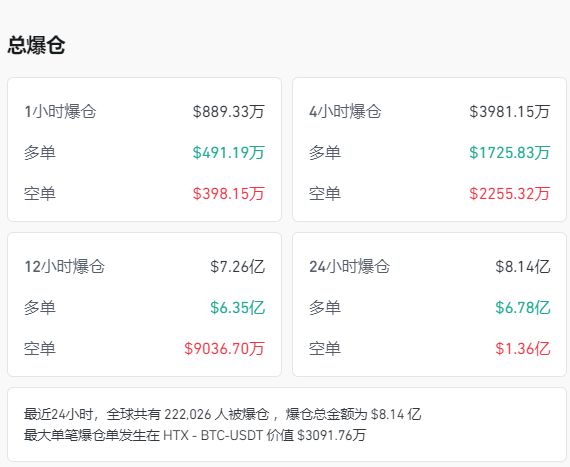Click 多单 label in 24小时爆仓 card
This screenshot has width=570, height=467.
325,307
